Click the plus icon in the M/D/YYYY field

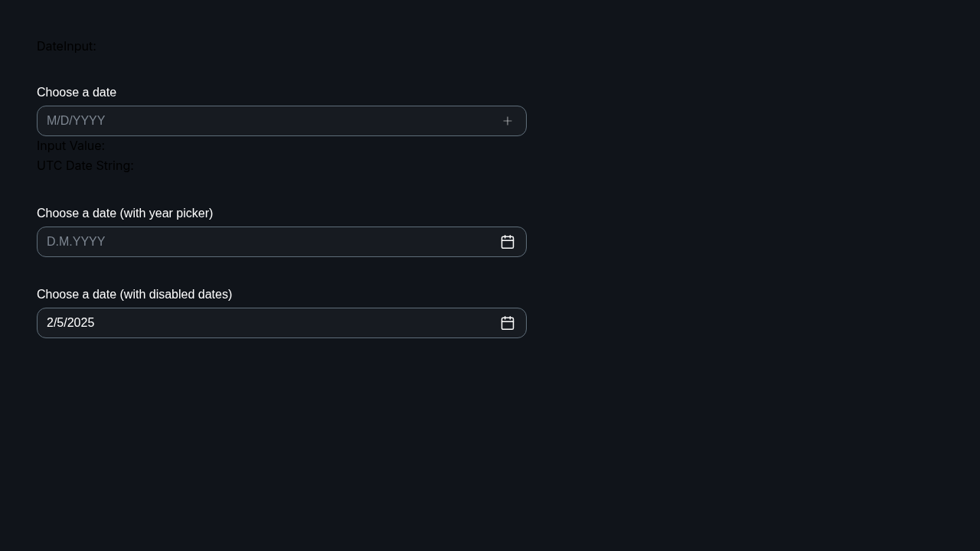[x=508, y=121]
